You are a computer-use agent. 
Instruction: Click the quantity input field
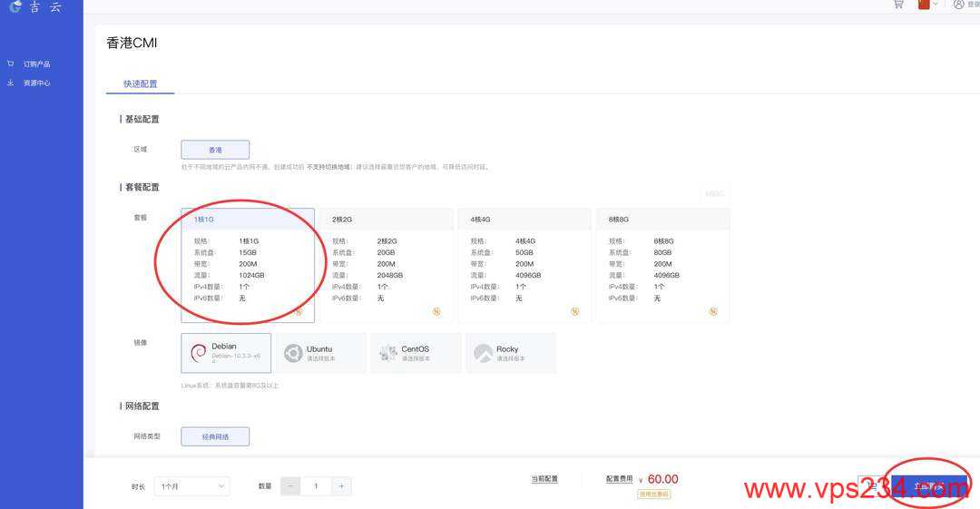pyautogui.click(x=316, y=486)
